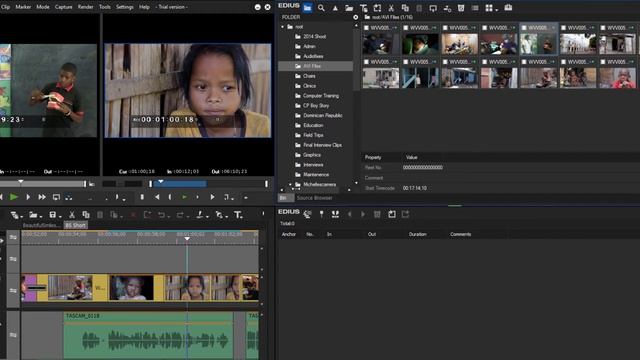The width and height of the screenshot is (640, 360).
Task: Toggle the folder view icon in Bin toolbar
Action: click(x=307, y=8)
